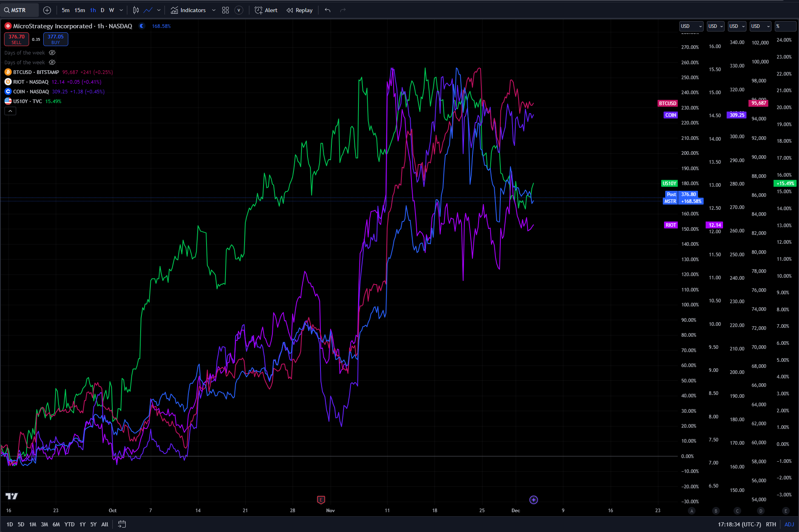
Task: Click the TradingView logo watermark
Action: 12,496
